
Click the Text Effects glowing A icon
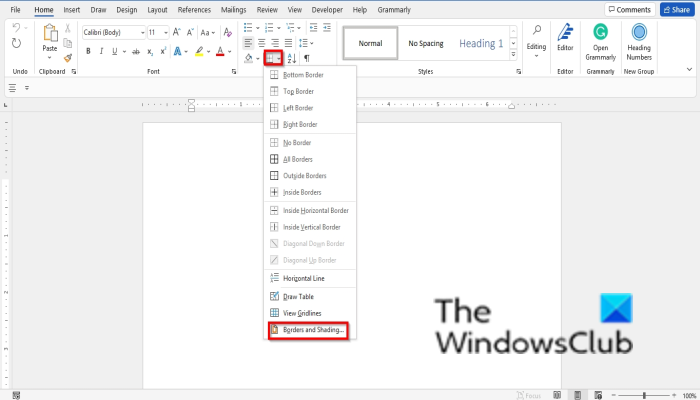[x=178, y=52]
